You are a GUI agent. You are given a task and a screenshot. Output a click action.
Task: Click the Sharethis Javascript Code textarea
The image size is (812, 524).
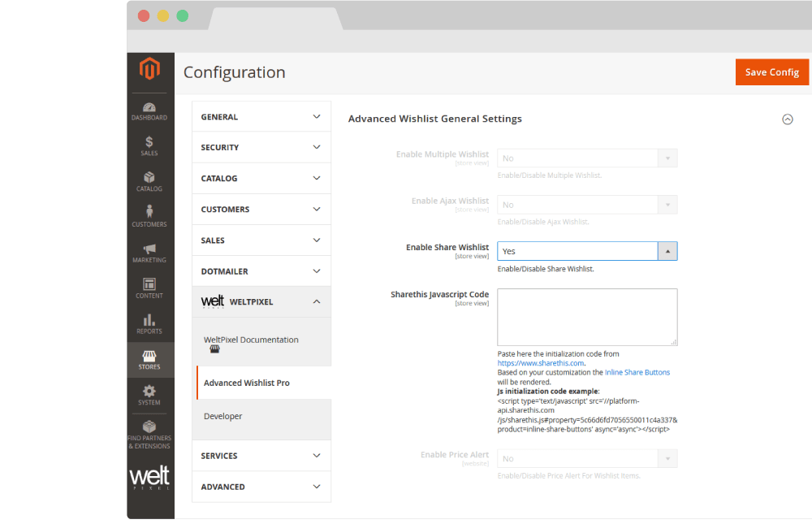pos(587,317)
